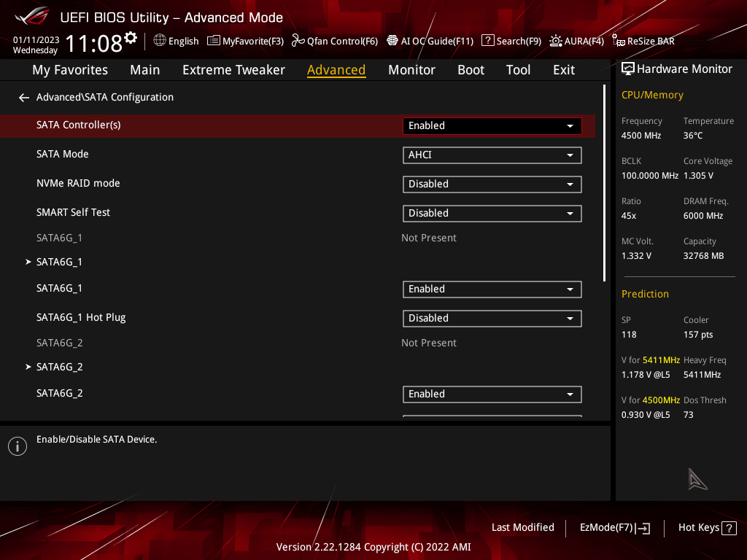The width and height of the screenshot is (747, 560).
Task: Click the 6000 MHz DRAM Freq. value
Action: click(703, 216)
